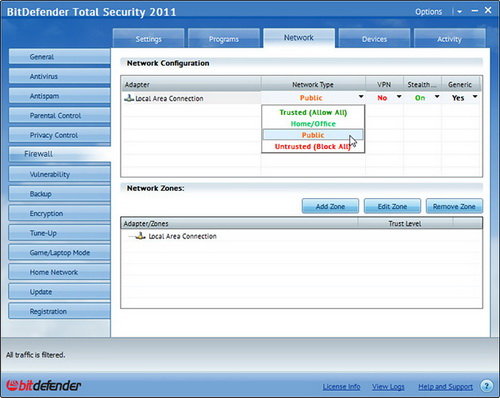Choose Public in the dropdown list

(313, 135)
